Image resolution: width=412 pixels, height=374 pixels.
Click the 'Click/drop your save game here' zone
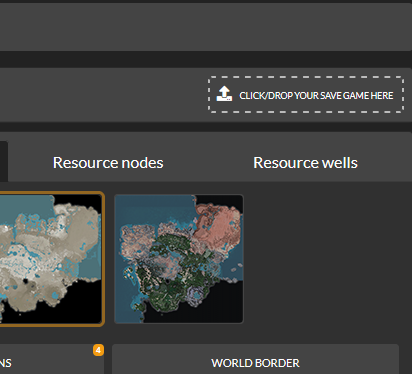306,94
